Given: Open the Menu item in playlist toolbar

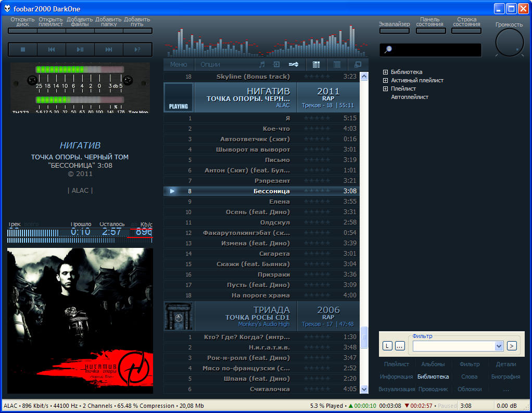Looking at the screenshot, I should 179,64.
